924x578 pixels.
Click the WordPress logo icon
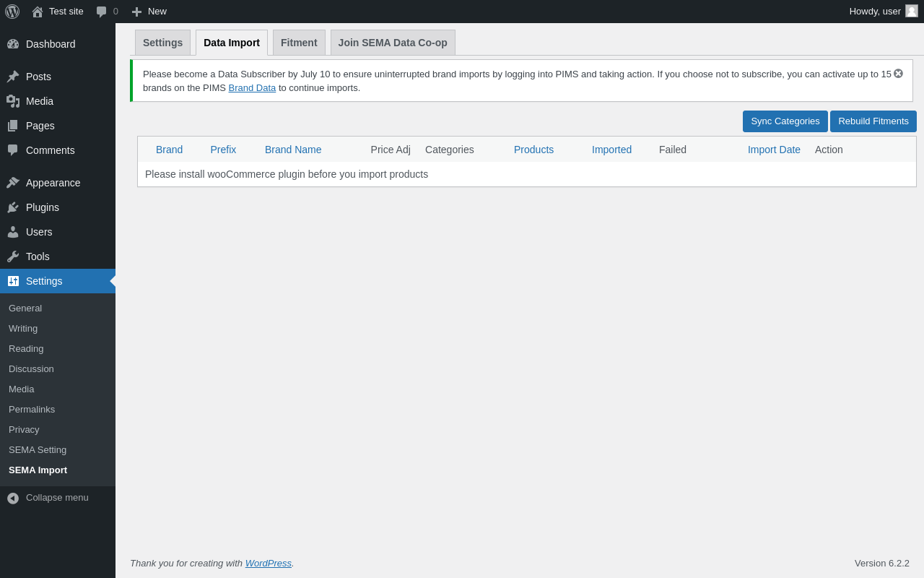pyautogui.click(x=12, y=12)
